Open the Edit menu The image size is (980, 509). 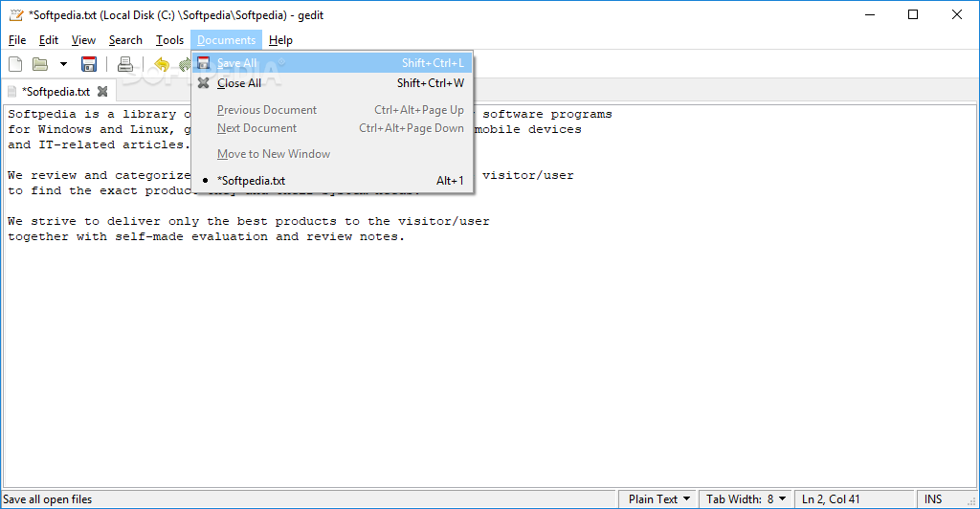[48, 40]
